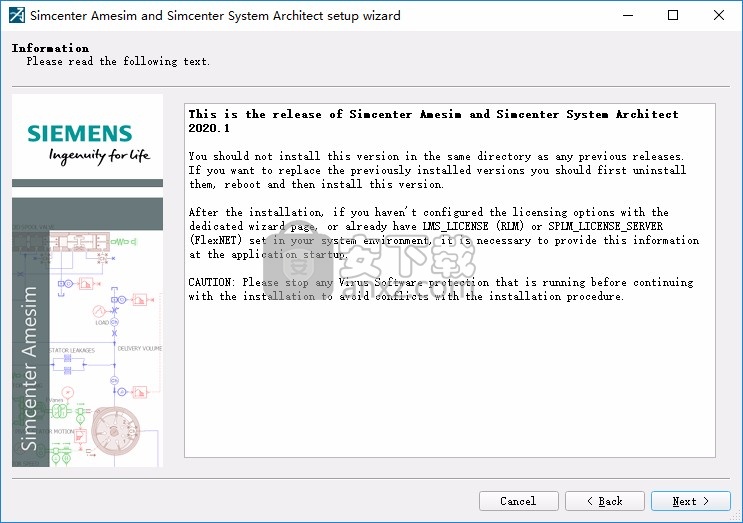
Task: Click the Next button to continue
Action: (690, 501)
